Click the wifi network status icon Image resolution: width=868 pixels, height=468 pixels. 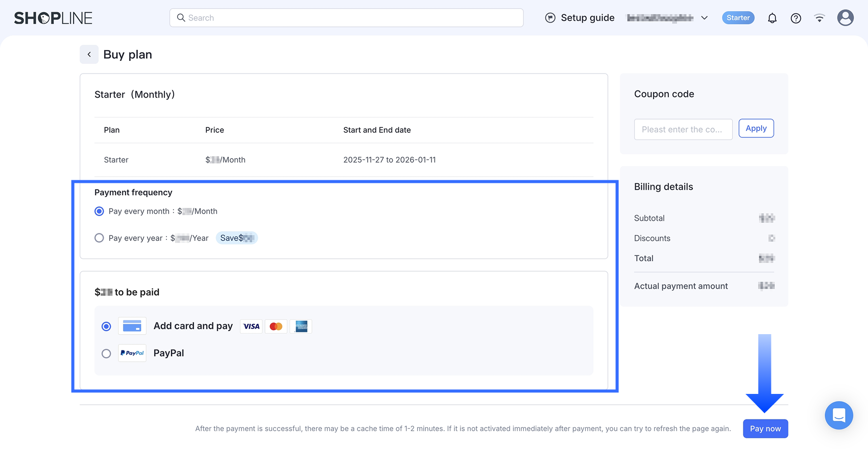click(819, 18)
